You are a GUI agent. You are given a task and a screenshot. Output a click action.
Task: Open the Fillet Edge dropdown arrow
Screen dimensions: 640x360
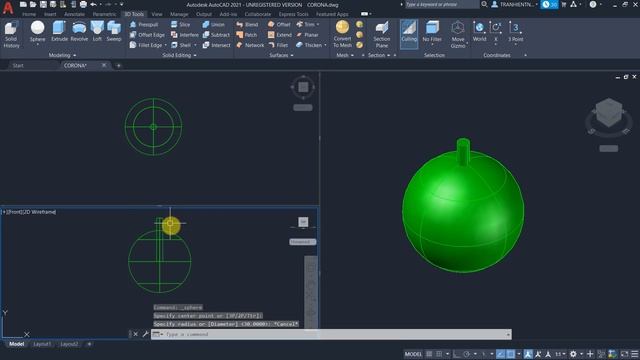pyautogui.click(x=165, y=45)
